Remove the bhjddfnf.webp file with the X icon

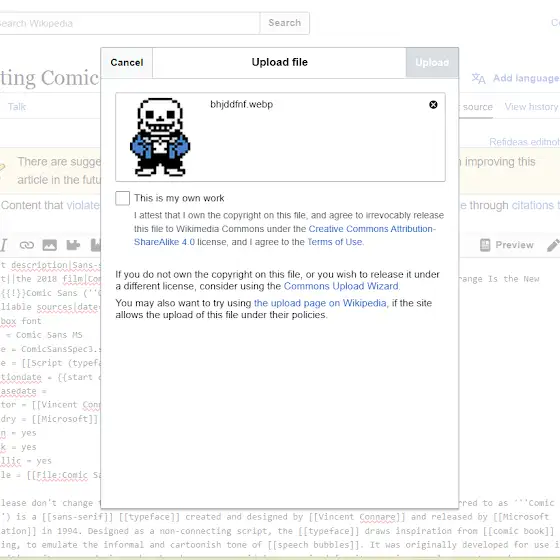click(433, 105)
